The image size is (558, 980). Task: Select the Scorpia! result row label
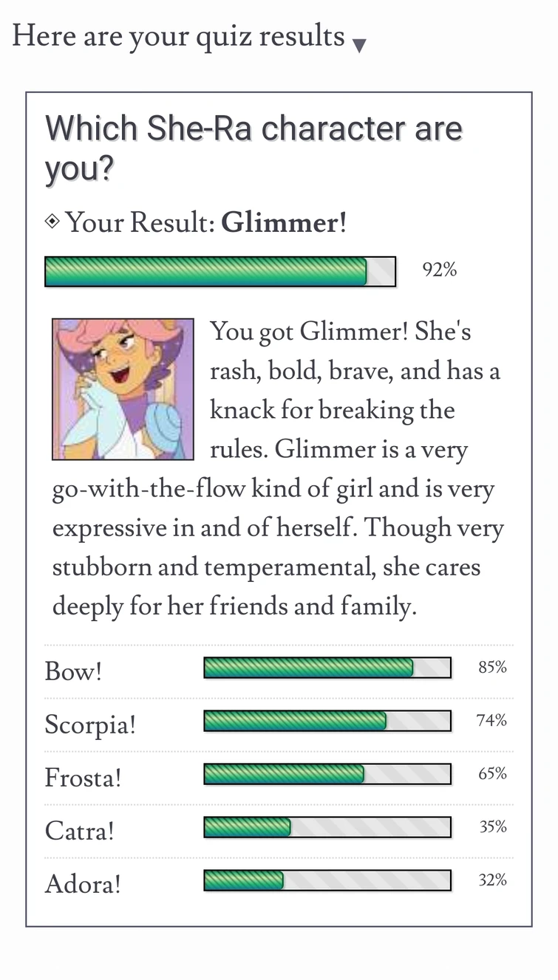pyautogui.click(x=90, y=724)
